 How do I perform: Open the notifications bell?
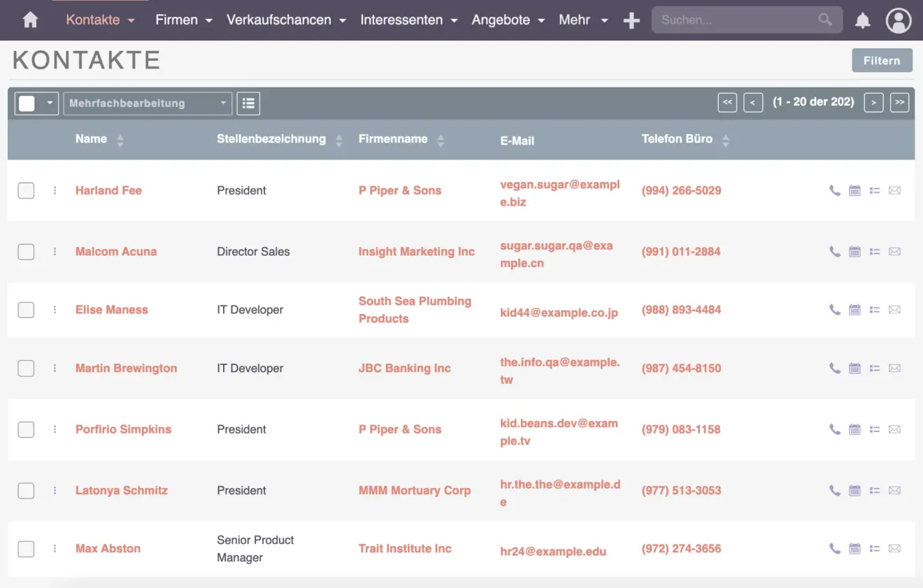(863, 21)
